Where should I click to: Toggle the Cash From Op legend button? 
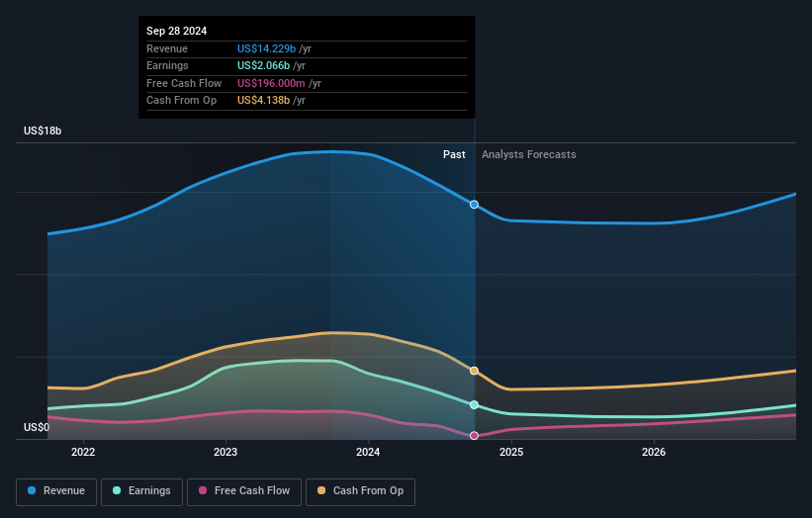click(x=360, y=491)
